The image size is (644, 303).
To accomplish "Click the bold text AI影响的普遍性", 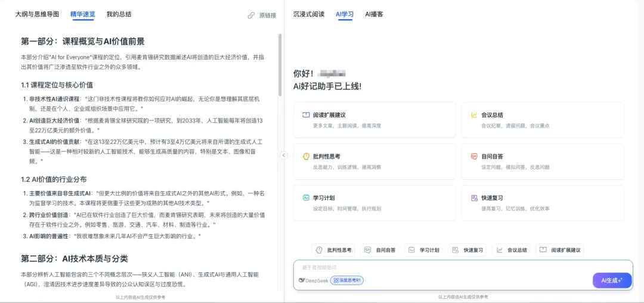I will (x=49, y=236).
